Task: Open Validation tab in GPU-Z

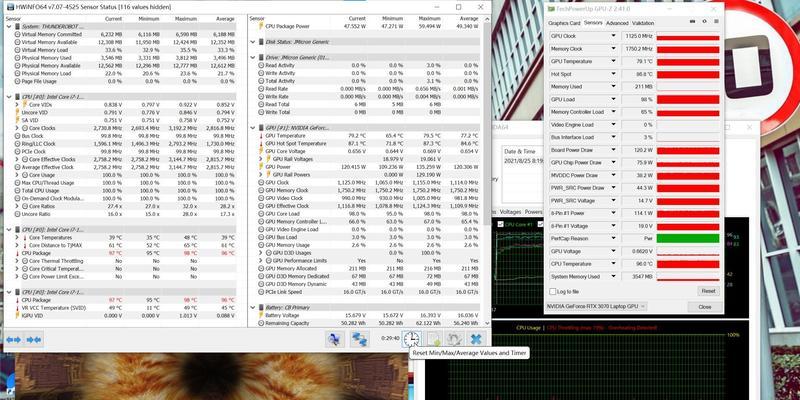Action: pyautogui.click(x=642, y=23)
